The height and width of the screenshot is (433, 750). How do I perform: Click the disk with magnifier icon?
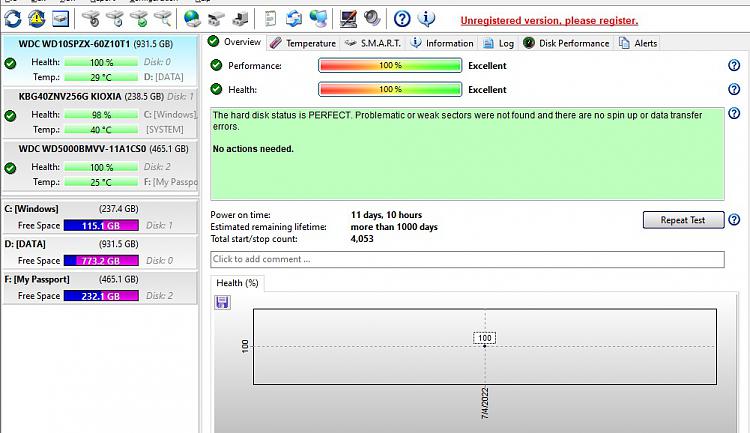(163, 19)
